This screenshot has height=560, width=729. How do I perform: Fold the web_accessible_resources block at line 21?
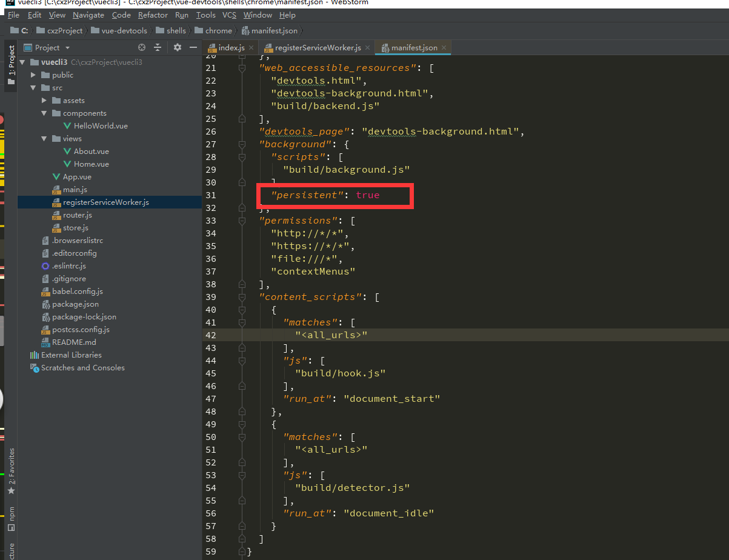[241, 68]
